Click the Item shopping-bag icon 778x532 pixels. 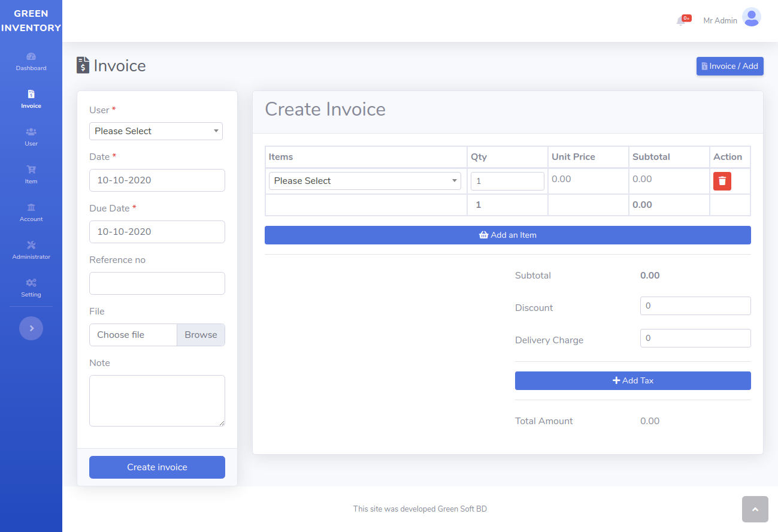[31, 171]
